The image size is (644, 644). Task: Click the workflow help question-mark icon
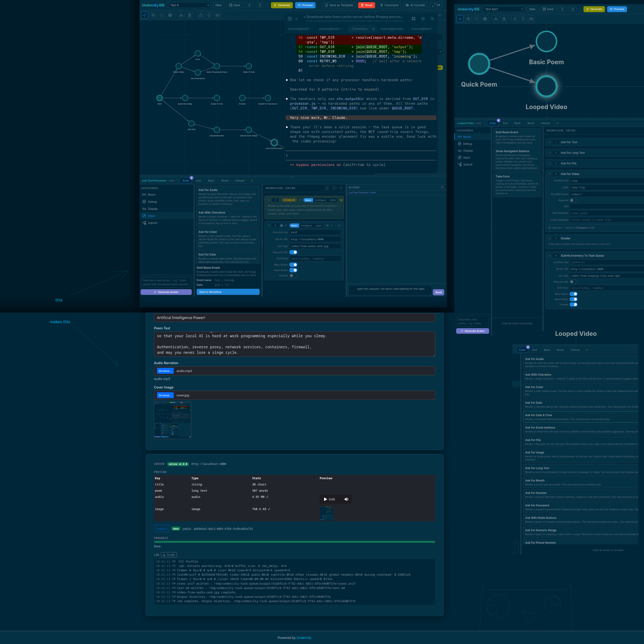pos(341,188)
